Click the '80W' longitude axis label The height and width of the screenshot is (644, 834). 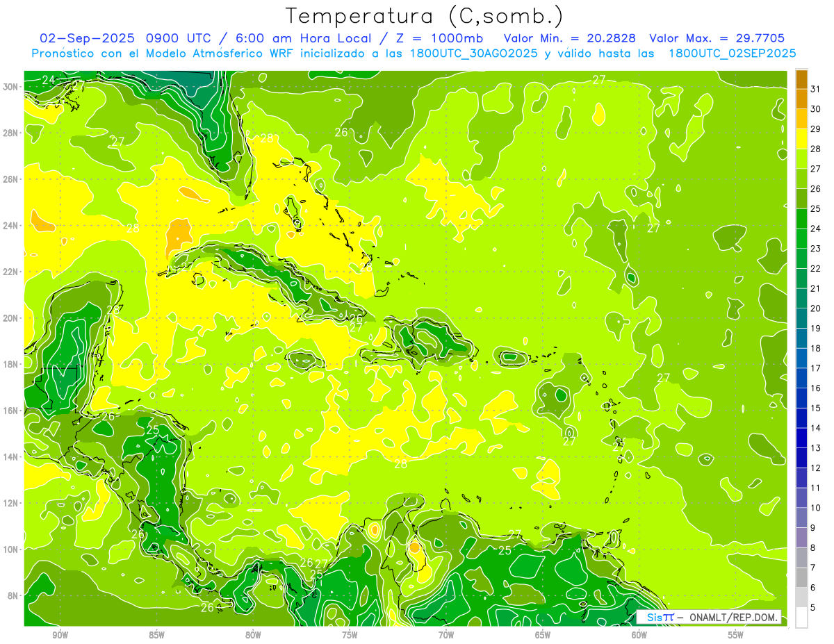(253, 635)
